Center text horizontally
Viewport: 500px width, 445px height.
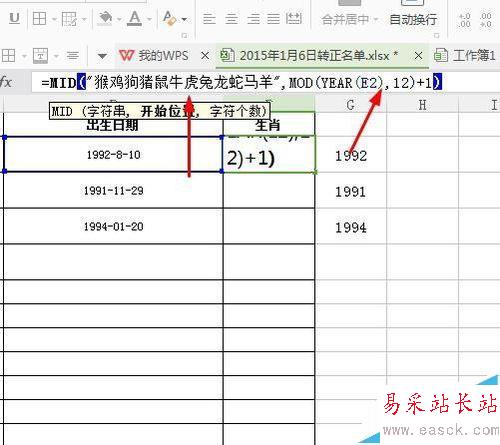(x=231, y=19)
